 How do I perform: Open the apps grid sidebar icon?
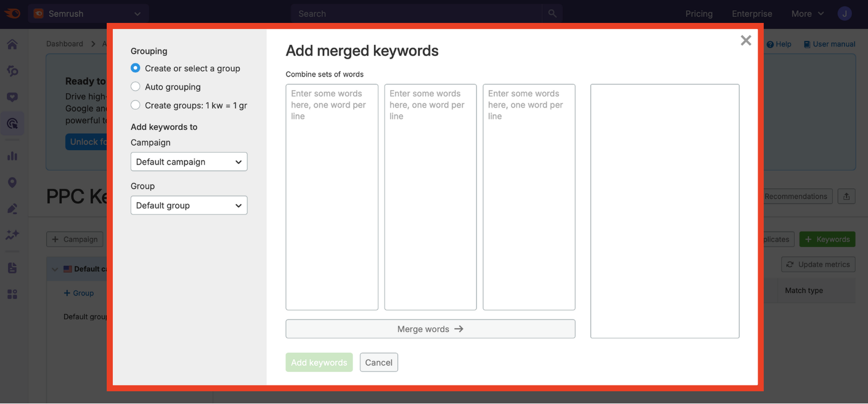coord(12,294)
